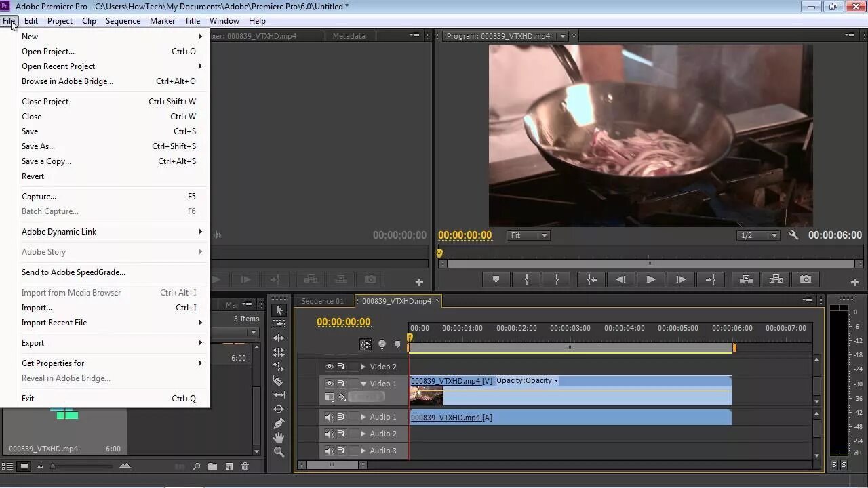Click Export Frame camera icon
The image size is (868, 488).
806,279
